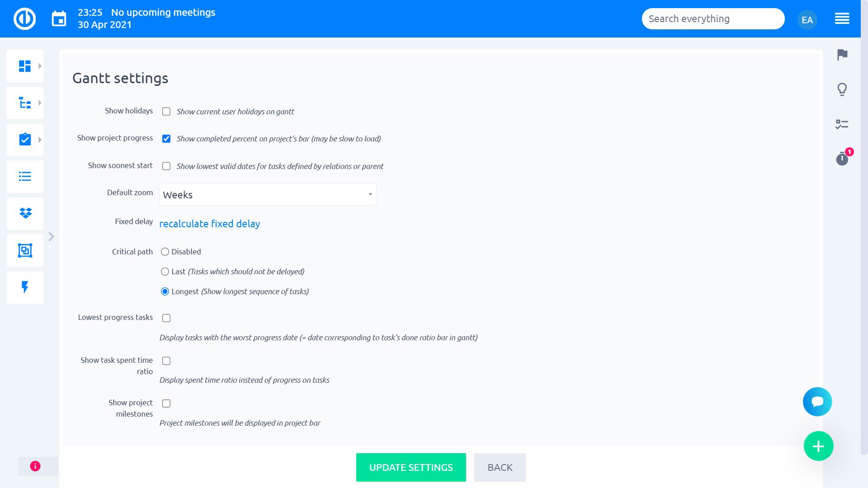Open the EA user avatar menu
The height and width of the screenshot is (488, 868).
[807, 20]
